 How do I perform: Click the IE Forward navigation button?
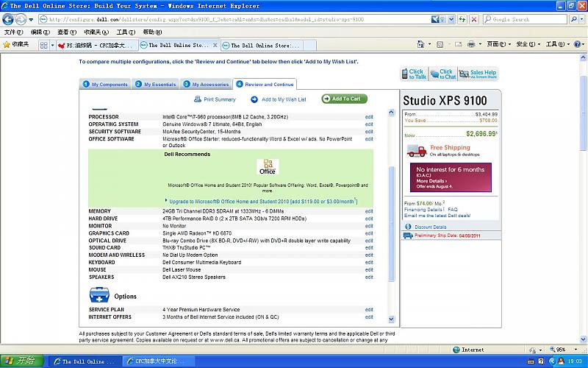point(21,19)
